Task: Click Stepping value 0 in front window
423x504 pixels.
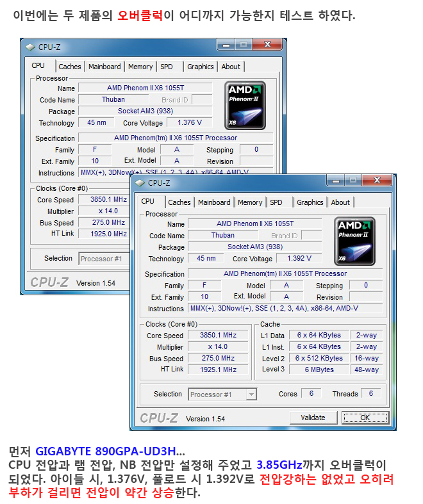Action: (x=366, y=285)
